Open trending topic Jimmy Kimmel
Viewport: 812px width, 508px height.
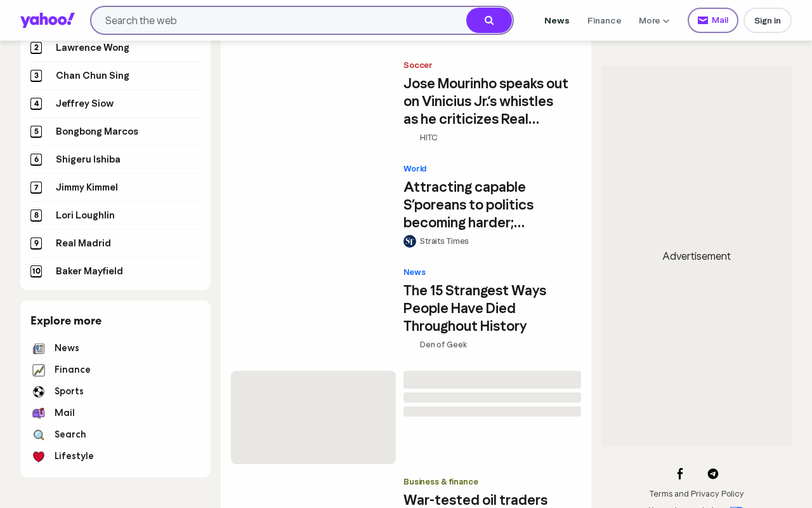[87, 187]
